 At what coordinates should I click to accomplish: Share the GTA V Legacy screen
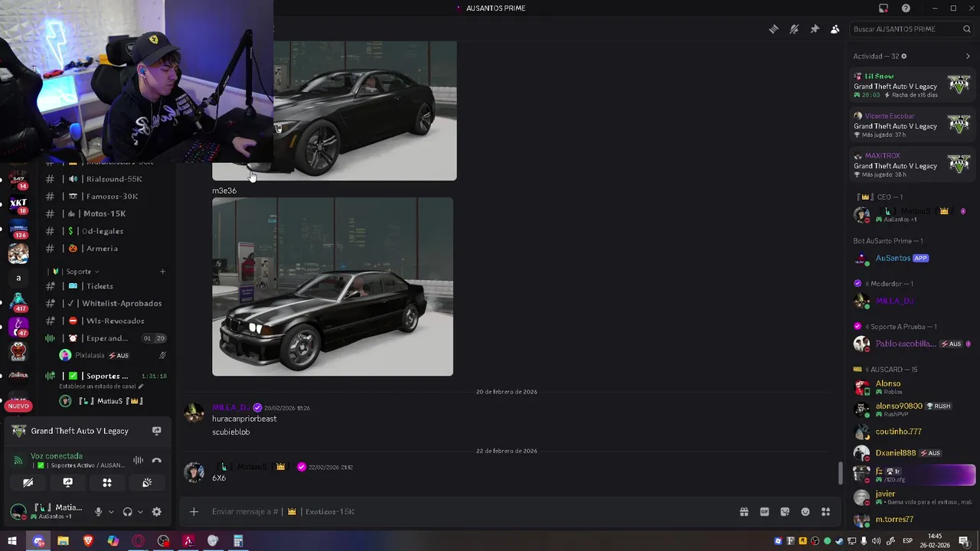tap(156, 431)
